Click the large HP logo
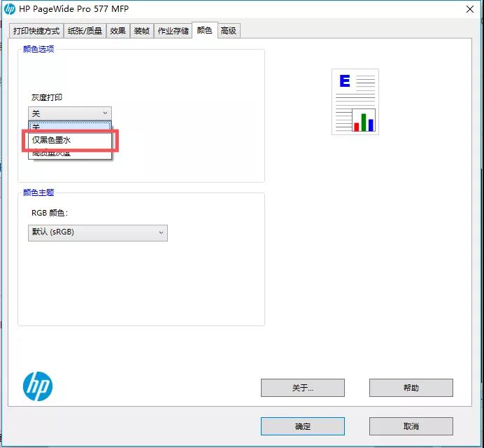This screenshot has height=448, width=484. click(38, 386)
